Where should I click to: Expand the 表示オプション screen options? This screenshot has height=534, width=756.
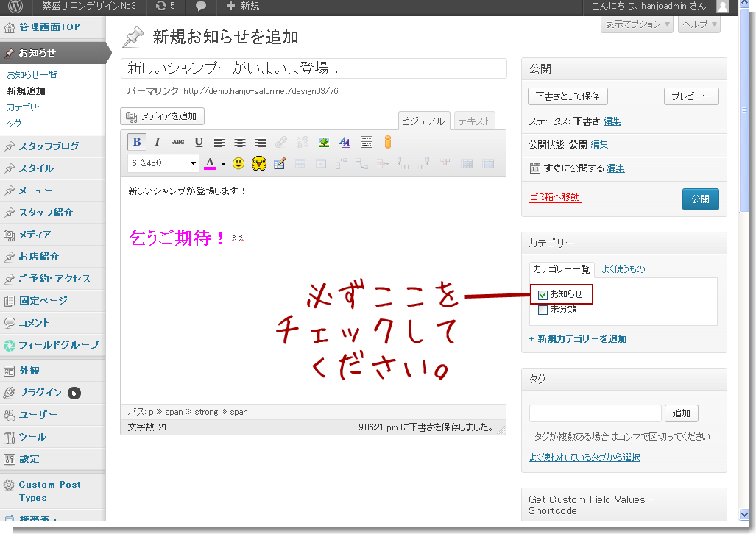point(637,24)
